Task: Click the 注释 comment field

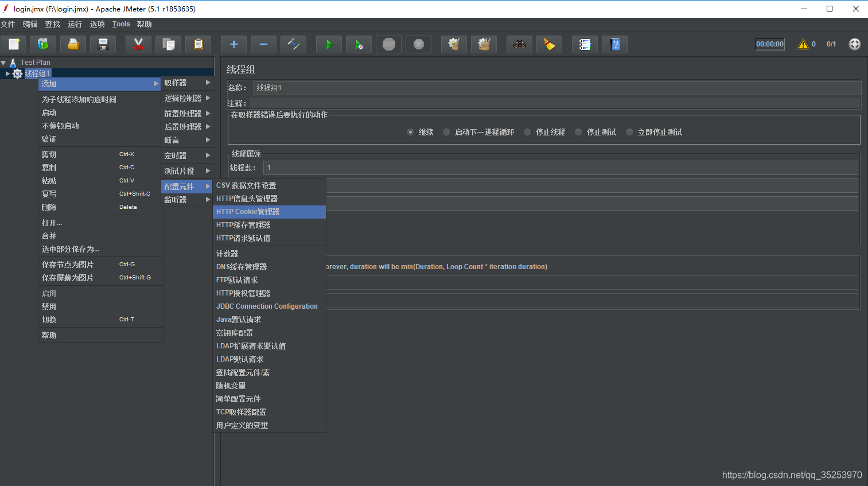Action: (x=556, y=103)
